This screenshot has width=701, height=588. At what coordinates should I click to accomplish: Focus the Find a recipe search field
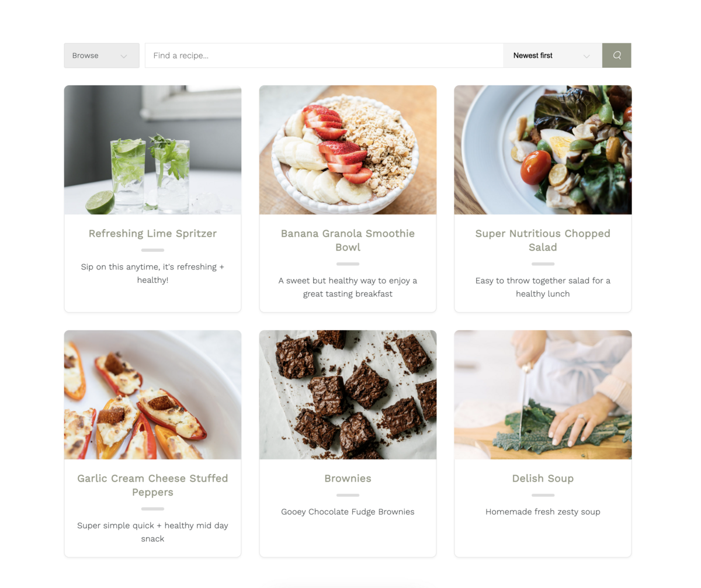tap(324, 56)
